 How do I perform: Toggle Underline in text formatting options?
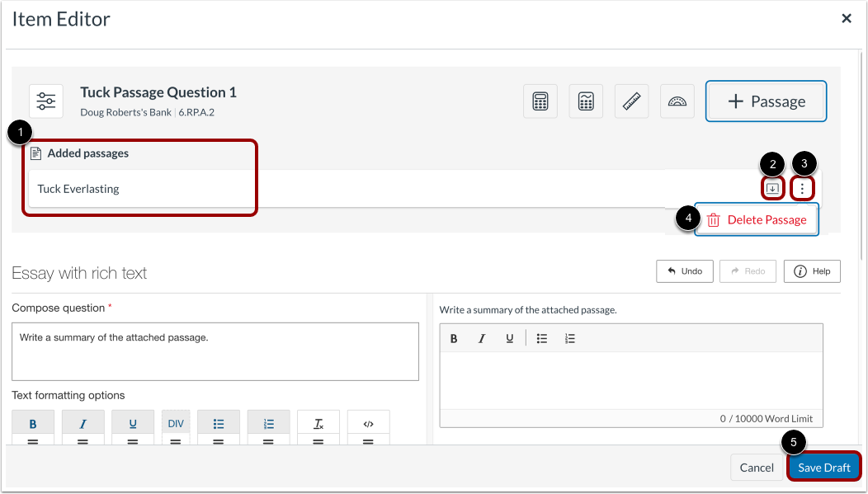pos(133,424)
